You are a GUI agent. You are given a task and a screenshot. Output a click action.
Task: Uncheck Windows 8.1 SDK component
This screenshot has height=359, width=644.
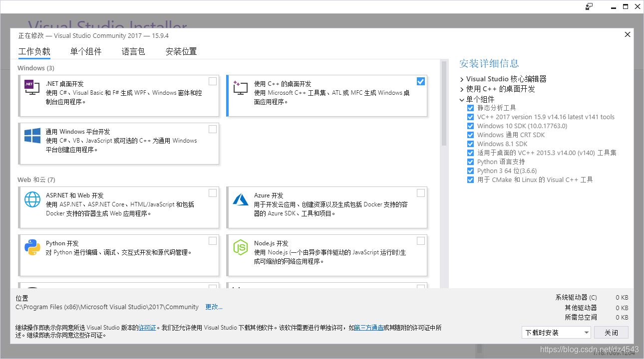(x=470, y=144)
